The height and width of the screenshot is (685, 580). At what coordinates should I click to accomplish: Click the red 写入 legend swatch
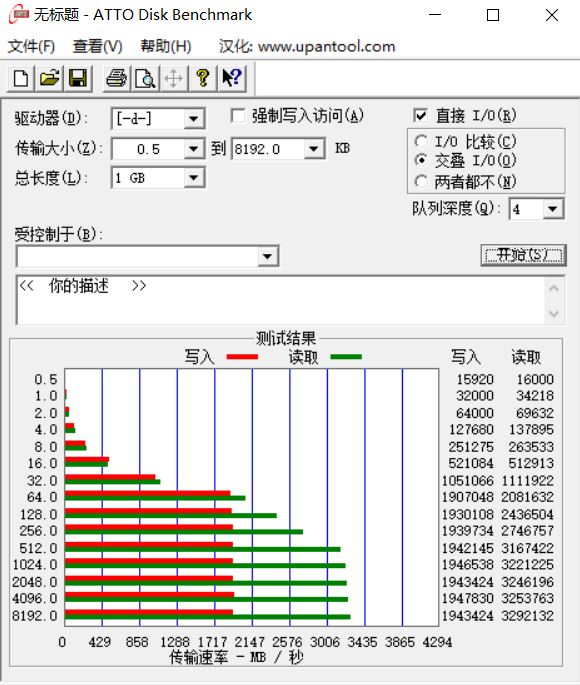242,357
